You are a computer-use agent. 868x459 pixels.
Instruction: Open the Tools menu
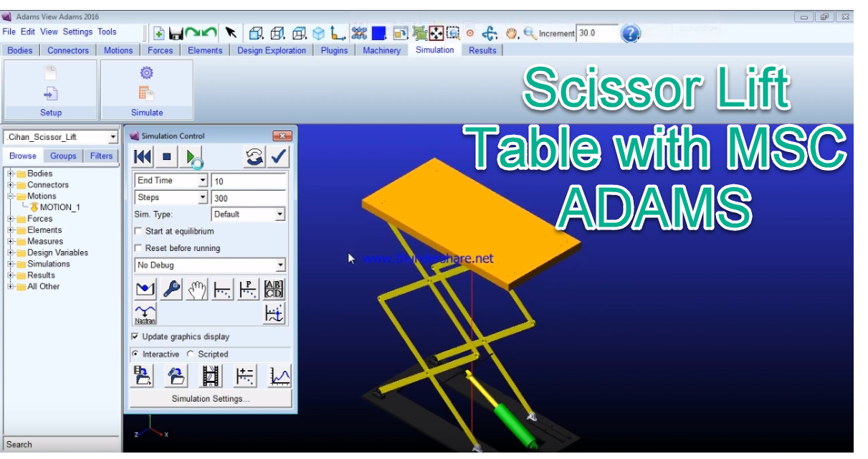[107, 32]
